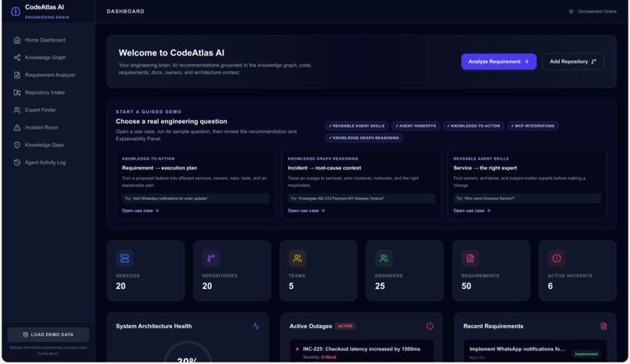This screenshot has height=364, width=630.
Task: Click the System Architecture Health gauge
Action: (x=188, y=352)
